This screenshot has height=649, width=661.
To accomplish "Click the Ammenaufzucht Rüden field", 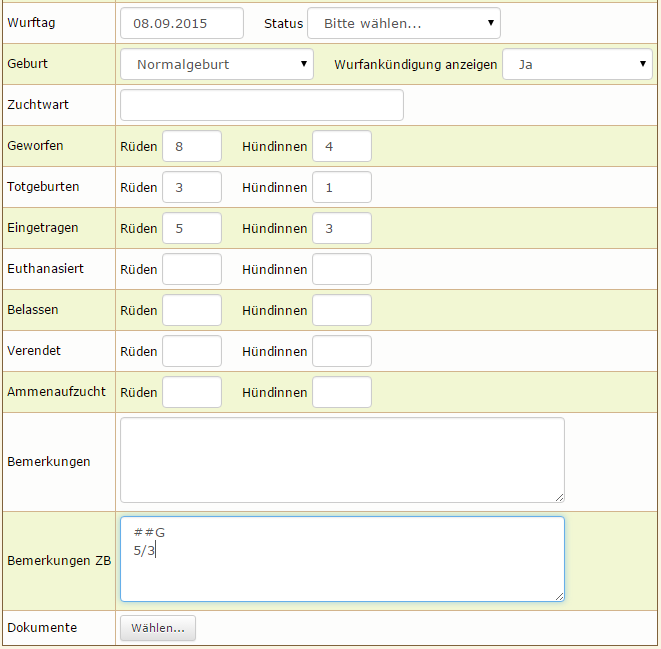I will tap(191, 392).
